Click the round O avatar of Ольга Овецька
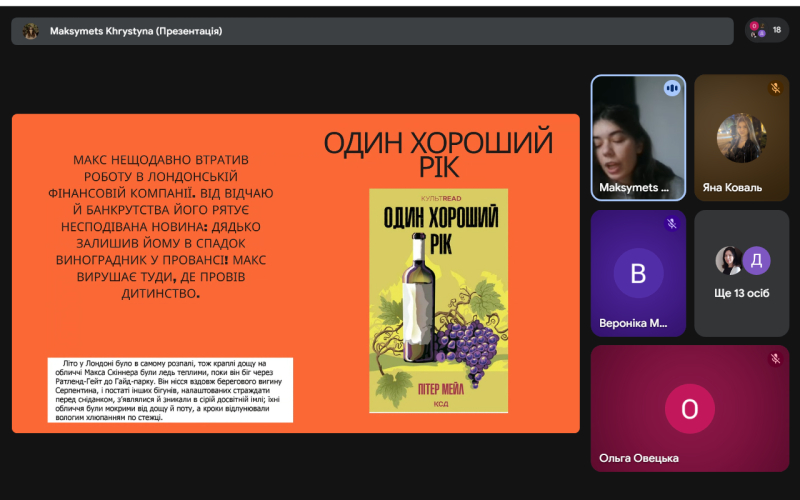Screen dimensions: 800x500 tap(689, 409)
